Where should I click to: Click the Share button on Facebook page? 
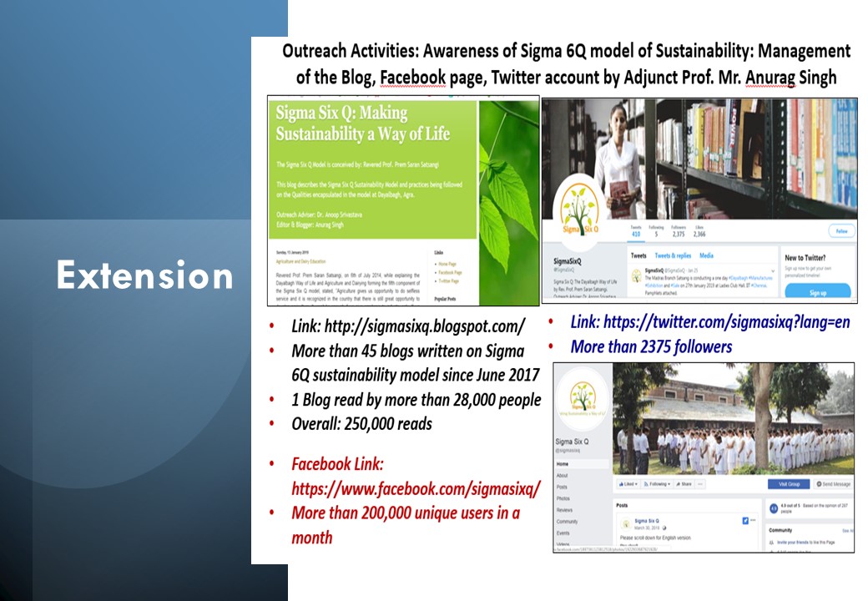684,483
